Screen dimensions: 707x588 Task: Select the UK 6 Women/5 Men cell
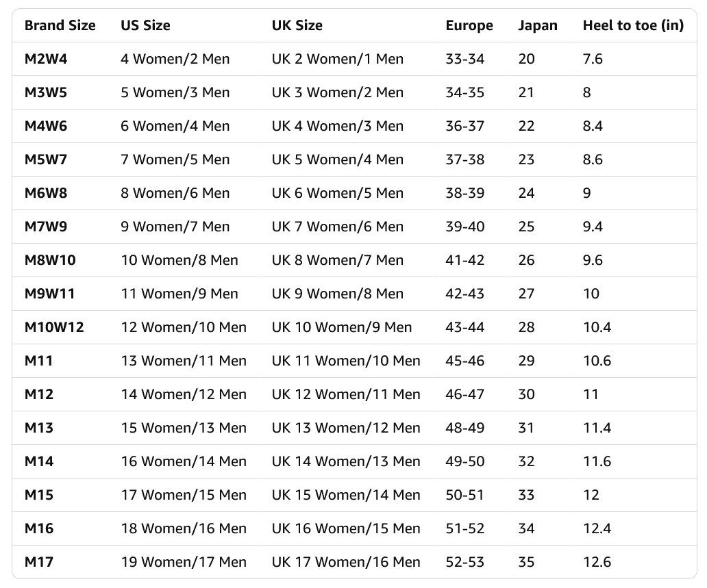click(x=337, y=193)
